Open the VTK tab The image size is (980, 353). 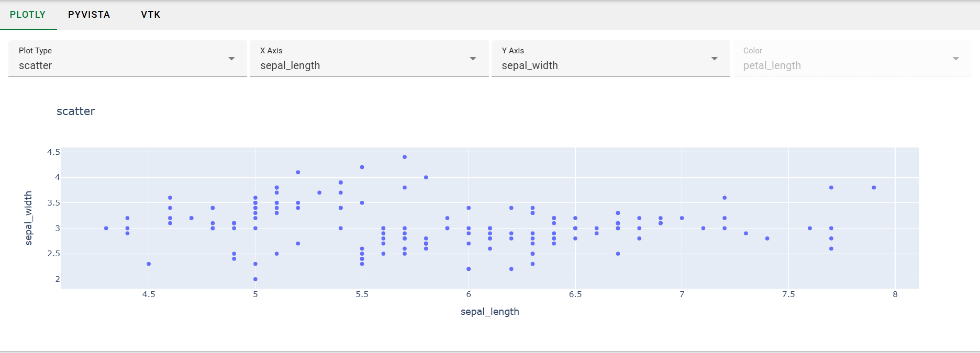150,15
